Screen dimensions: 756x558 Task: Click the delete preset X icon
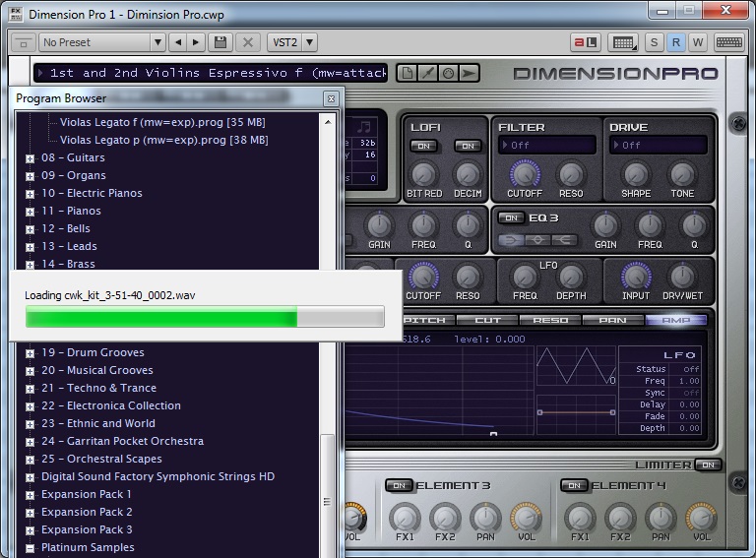coord(248,42)
